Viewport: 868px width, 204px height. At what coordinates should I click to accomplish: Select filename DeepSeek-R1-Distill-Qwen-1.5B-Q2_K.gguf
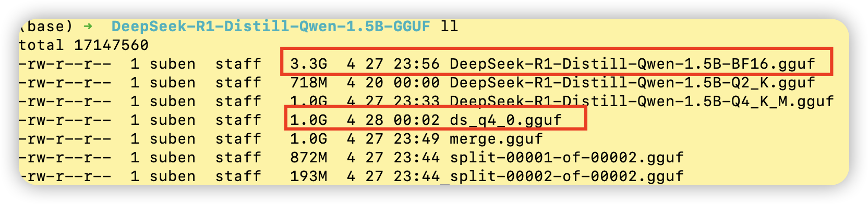pyautogui.click(x=632, y=83)
